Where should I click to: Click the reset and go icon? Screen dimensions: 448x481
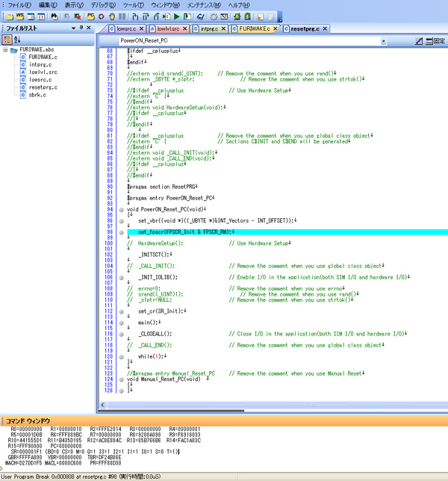(187, 16)
